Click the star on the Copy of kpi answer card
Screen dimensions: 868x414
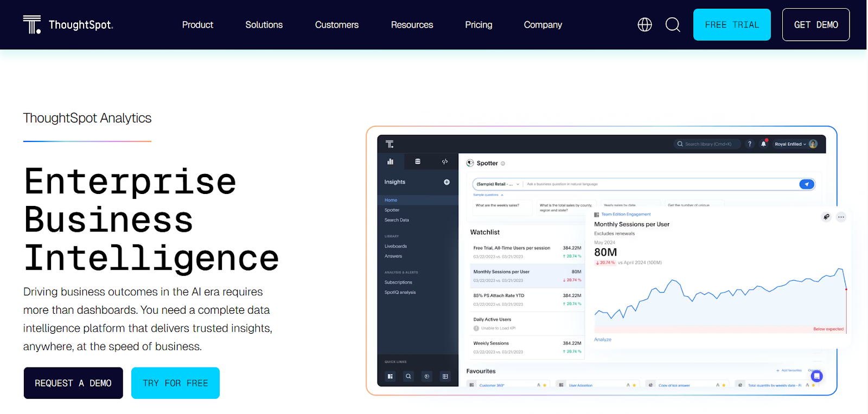pyautogui.click(x=724, y=385)
